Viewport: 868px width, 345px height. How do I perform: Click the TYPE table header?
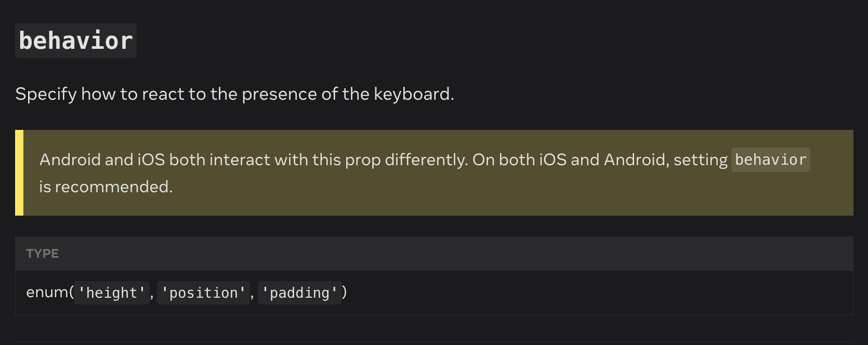[x=43, y=254]
